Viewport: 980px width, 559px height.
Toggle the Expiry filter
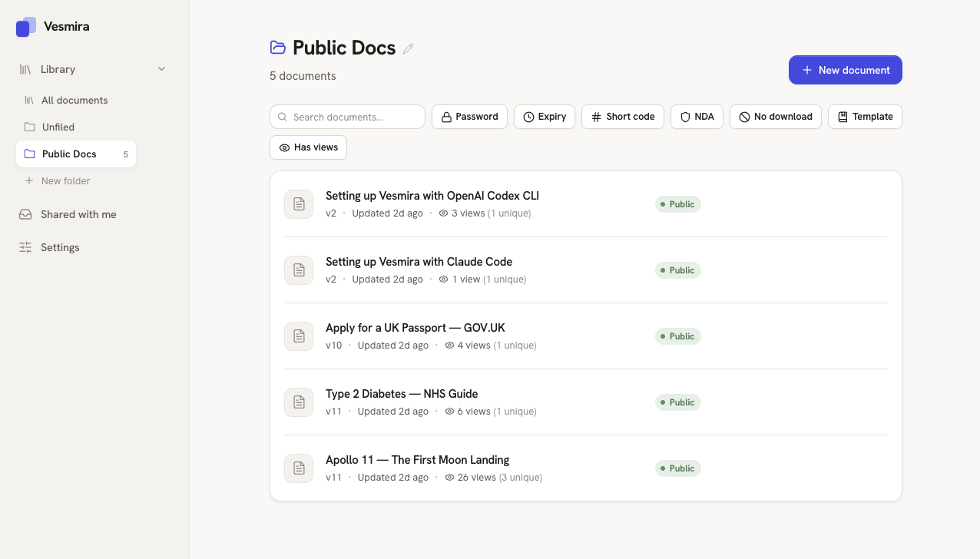(x=545, y=117)
